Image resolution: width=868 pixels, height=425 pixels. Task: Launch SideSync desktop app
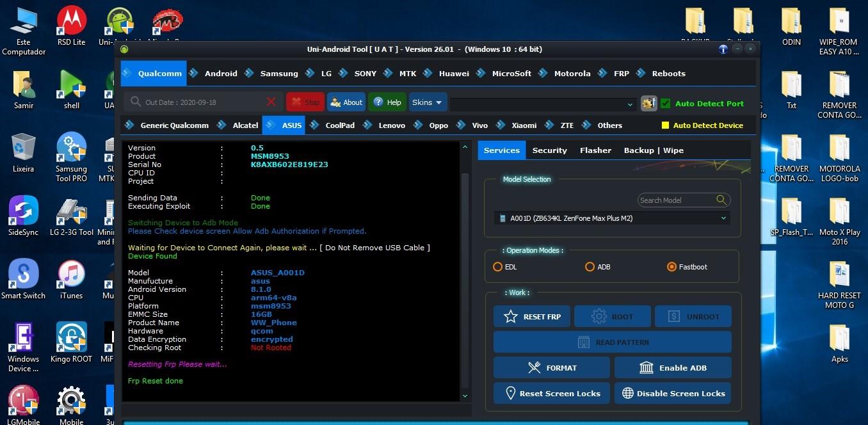24,216
